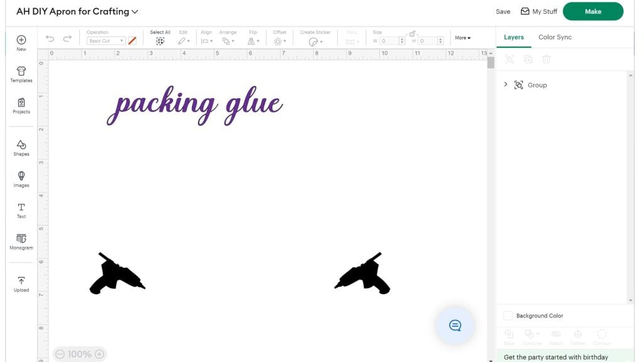The width and height of the screenshot is (644, 362).
Task: Click the Warp tool
Action: tap(352, 41)
